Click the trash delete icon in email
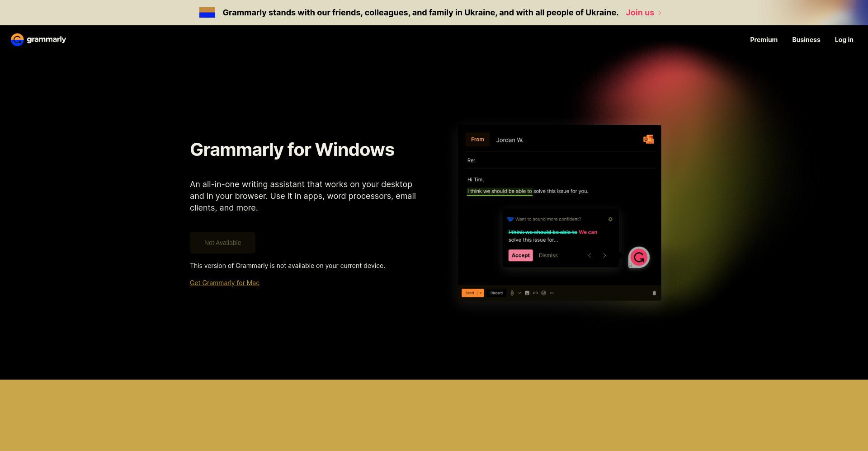 click(654, 293)
